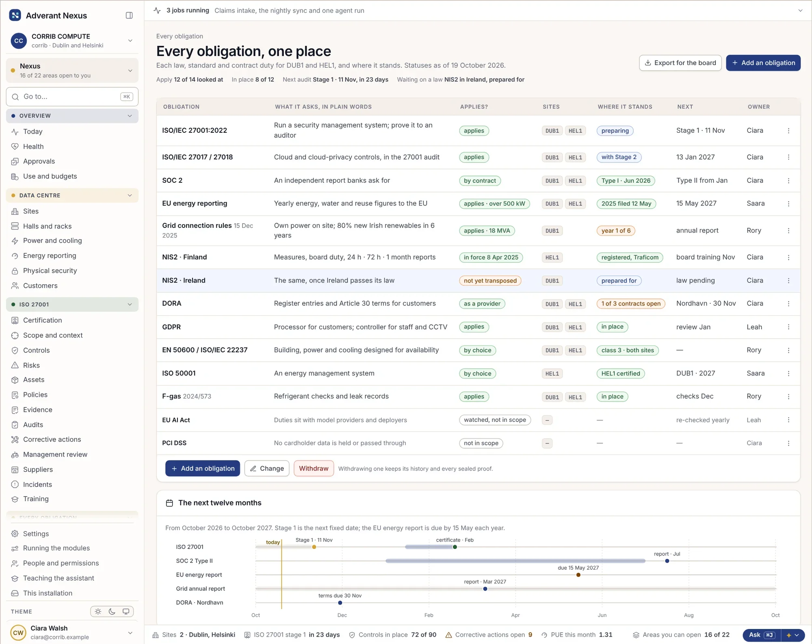Expand the running jobs banner chevron
This screenshot has width=812, height=644.
click(800, 11)
